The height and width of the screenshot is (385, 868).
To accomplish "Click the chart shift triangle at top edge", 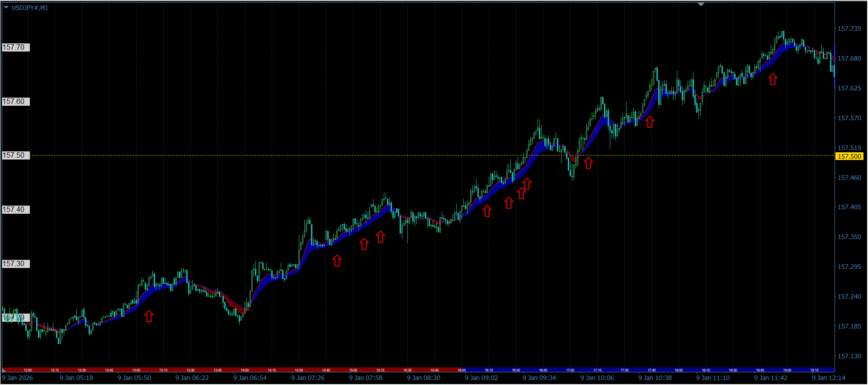I will click(x=701, y=4).
